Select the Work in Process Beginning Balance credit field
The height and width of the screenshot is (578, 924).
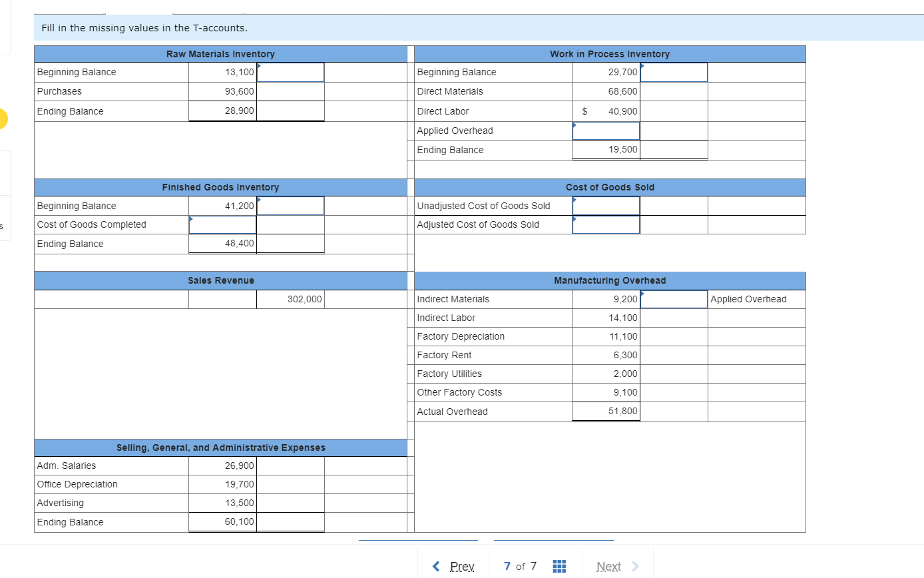(674, 72)
